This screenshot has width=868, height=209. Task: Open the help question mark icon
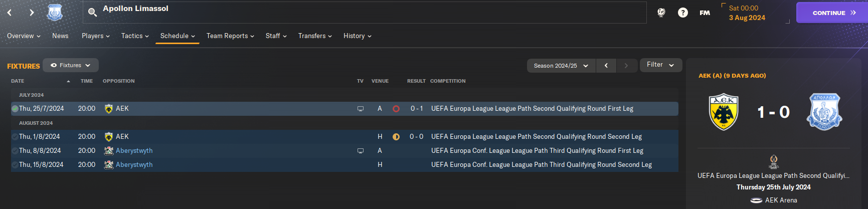(683, 13)
